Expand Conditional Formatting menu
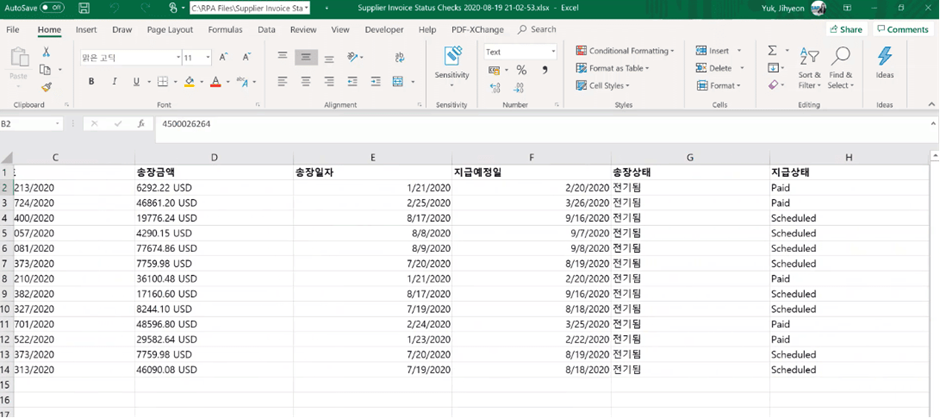This screenshot has height=418, width=940. coord(625,51)
